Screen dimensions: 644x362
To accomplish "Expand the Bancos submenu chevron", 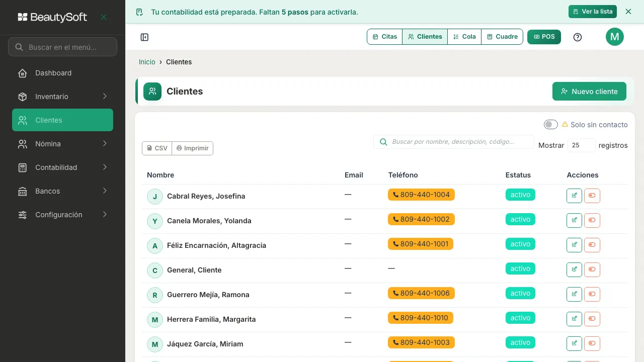I will [105, 191].
